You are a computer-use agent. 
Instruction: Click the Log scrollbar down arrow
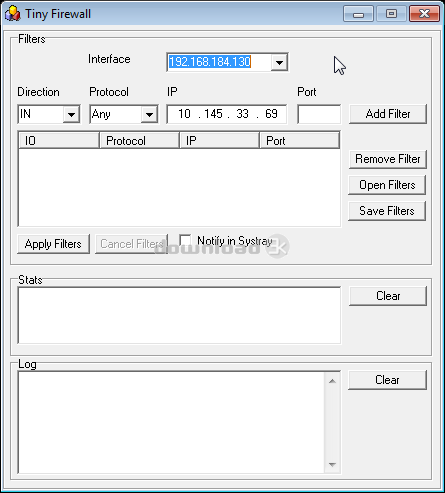(332, 464)
